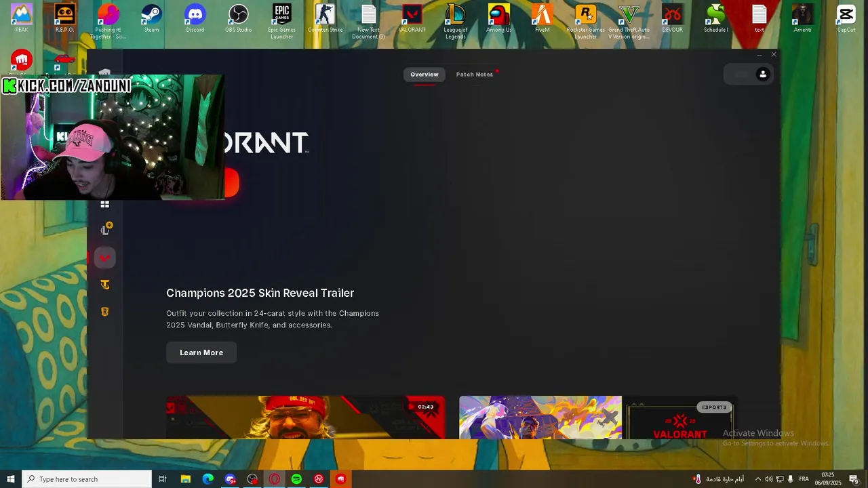
Task: Open DEVOUR desktop shortcut
Action: (673, 18)
